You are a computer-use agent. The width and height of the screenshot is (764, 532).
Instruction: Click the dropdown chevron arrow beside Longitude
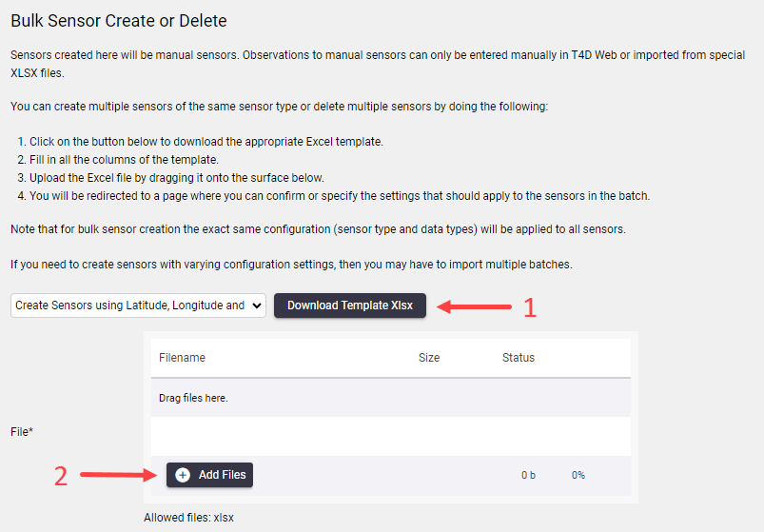(257, 305)
